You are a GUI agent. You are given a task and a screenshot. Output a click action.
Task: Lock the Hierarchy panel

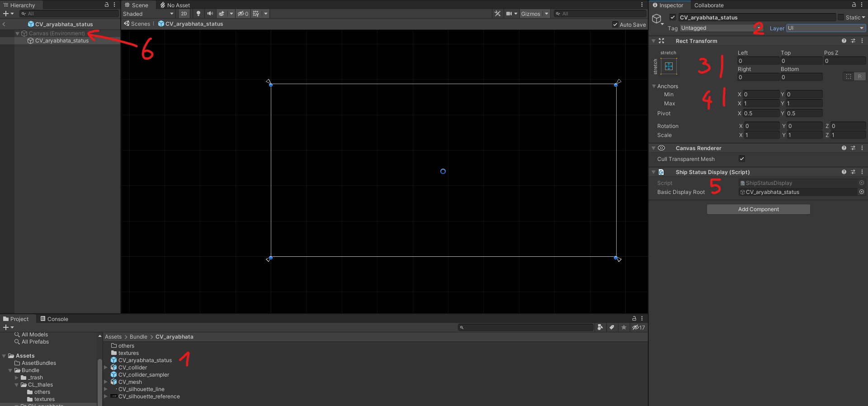(107, 5)
